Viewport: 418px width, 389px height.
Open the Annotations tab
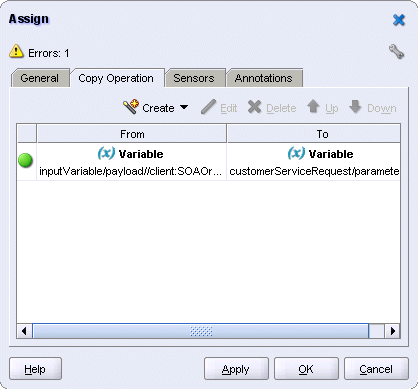pyautogui.click(x=264, y=78)
